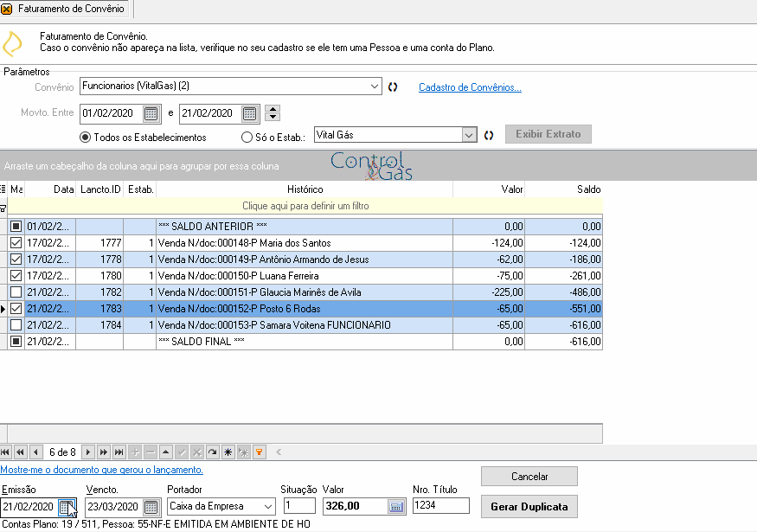757x532 pixels.
Task: Open calendar picker for start date 01/02/2020
Action: (x=151, y=113)
